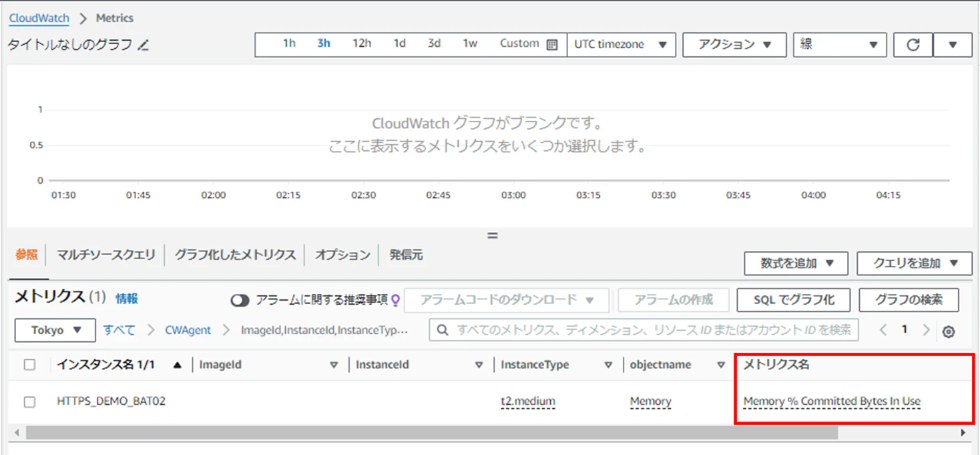The width and height of the screenshot is (980, 455).
Task: Open the 情報 link next to メトリクス
Action: point(127,299)
